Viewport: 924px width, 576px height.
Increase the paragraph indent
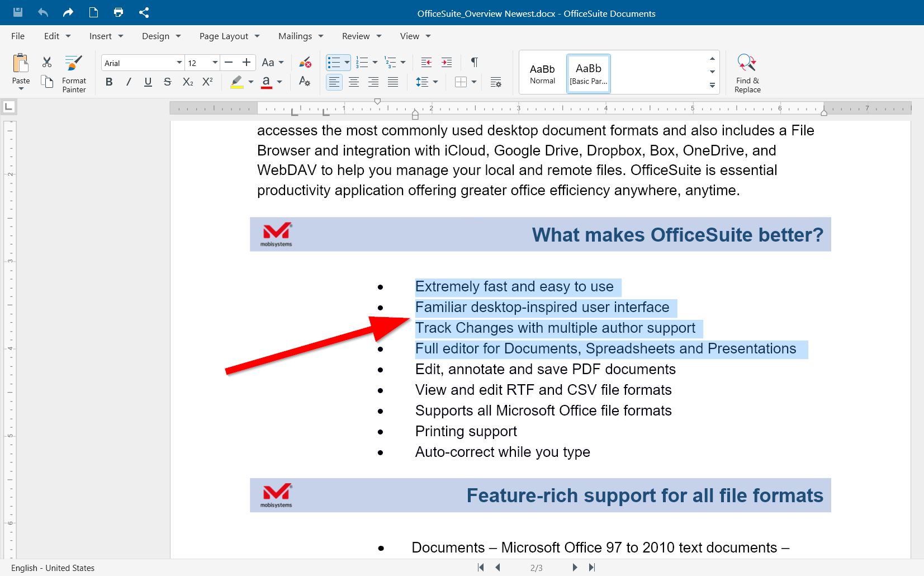point(447,62)
